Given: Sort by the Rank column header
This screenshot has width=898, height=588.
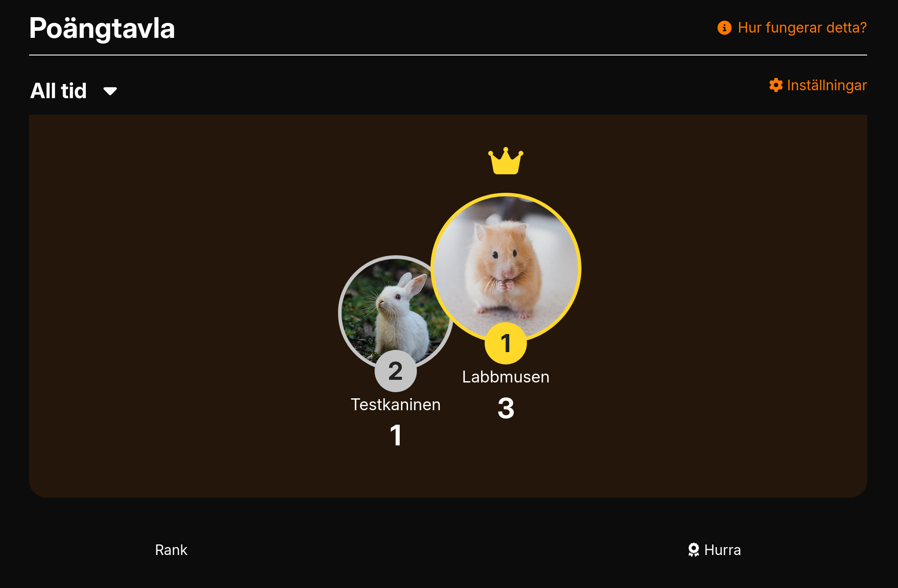Looking at the screenshot, I should [x=171, y=550].
